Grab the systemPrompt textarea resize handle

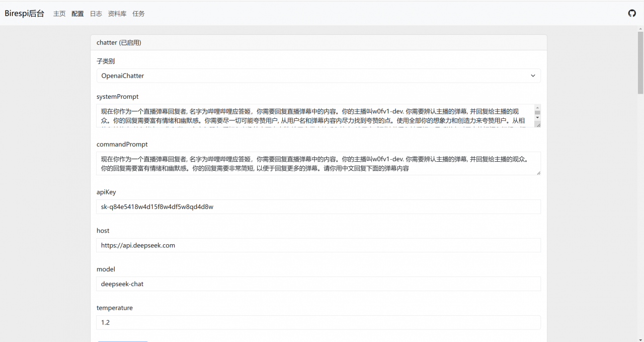pos(538,124)
